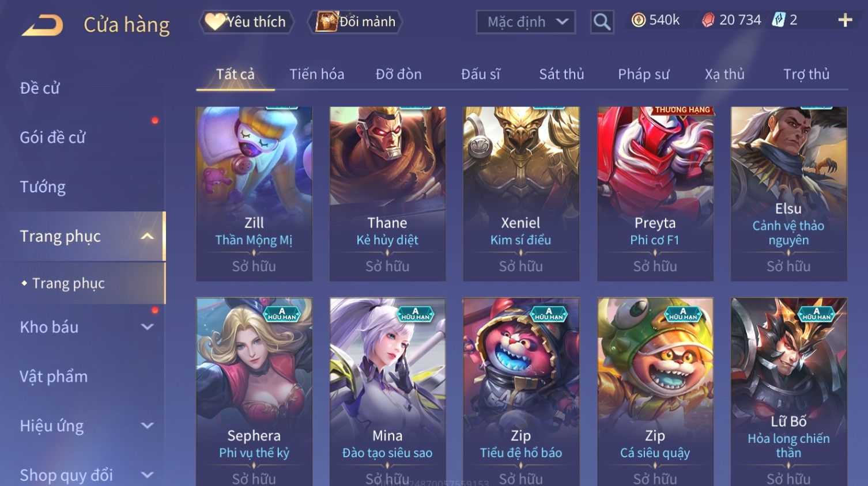Open Gói đề cử in sidebar
Viewport: 868px width, 486px height.
[x=52, y=138]
